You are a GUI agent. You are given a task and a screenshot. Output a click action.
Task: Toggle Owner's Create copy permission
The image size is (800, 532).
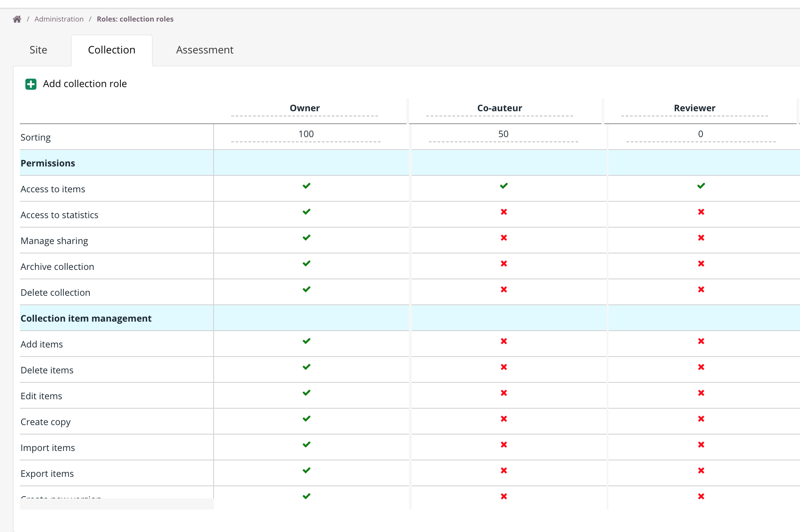tap(306, 419)
